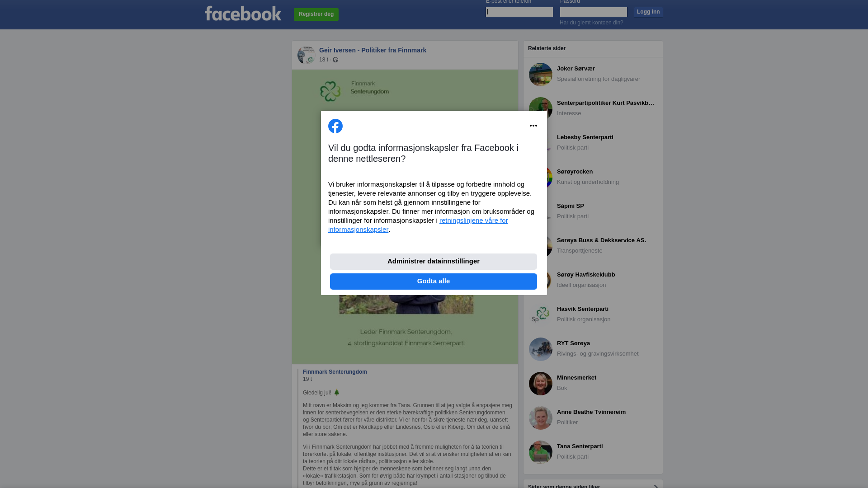Viewport: 868px width, 488px height.
Task: Focus the E-post eller telefon field
Action: tap(519, 12)
